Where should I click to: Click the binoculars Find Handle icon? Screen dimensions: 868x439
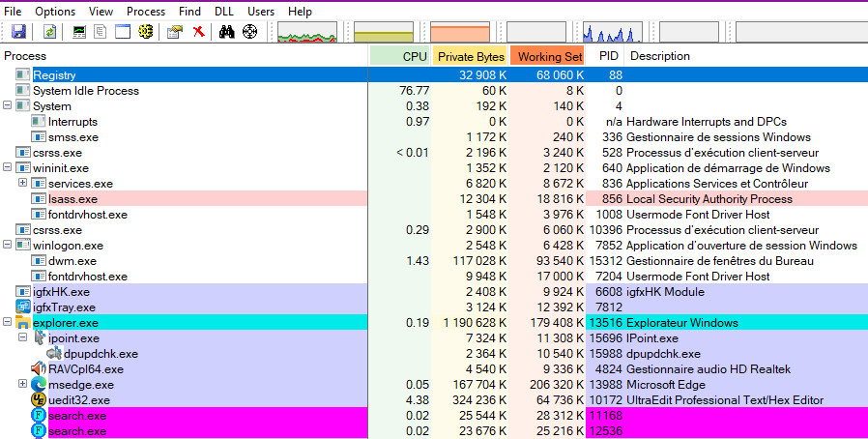[x=226, y=32]
